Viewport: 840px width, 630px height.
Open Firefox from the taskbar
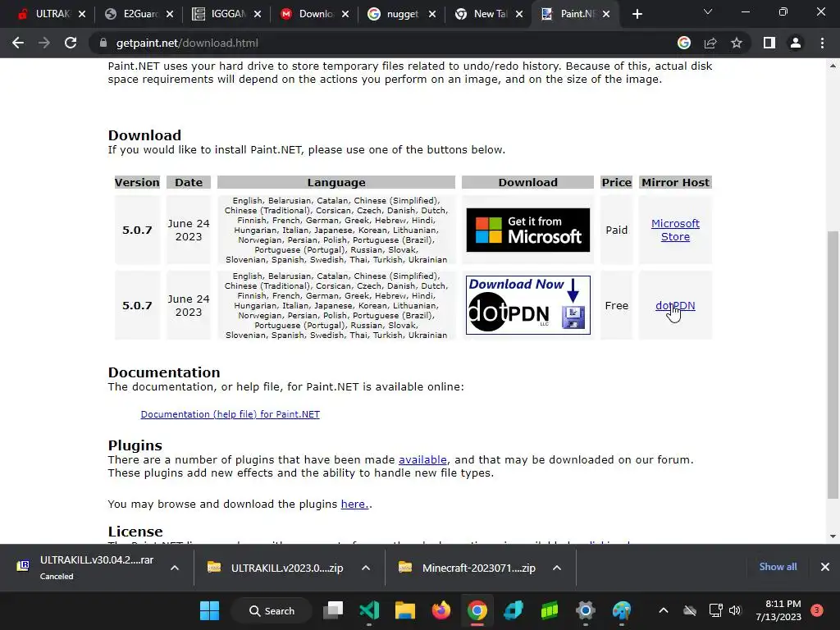tap(441, 610)
